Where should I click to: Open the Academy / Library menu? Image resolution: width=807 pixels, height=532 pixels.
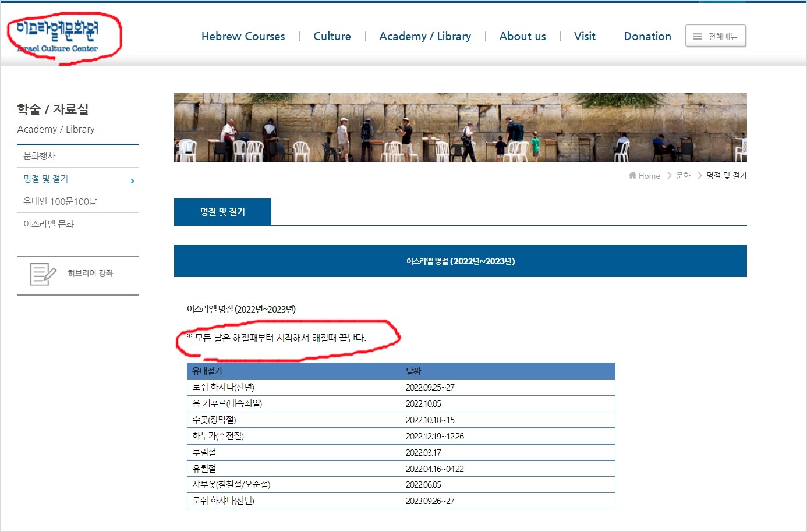[x=425, y=36]
